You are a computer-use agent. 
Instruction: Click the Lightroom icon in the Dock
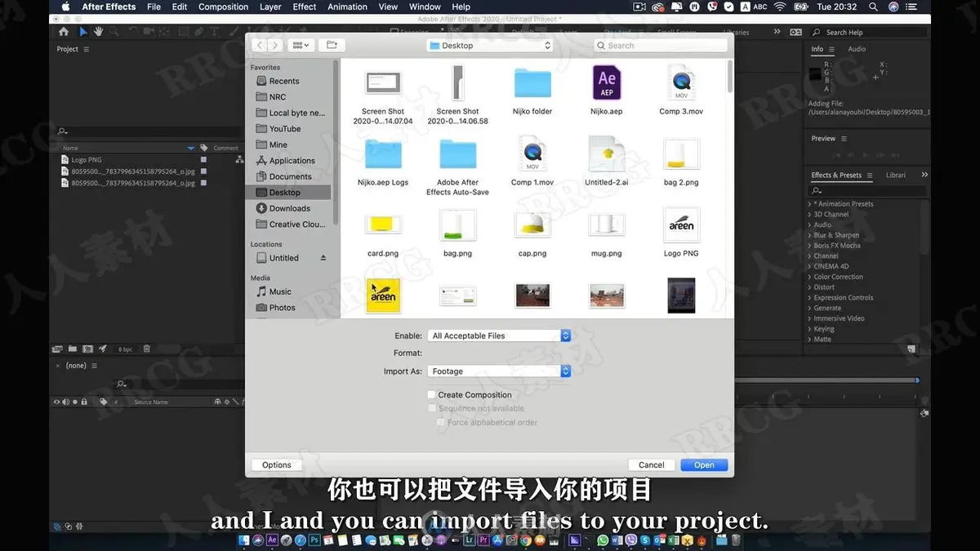[469, 540]
